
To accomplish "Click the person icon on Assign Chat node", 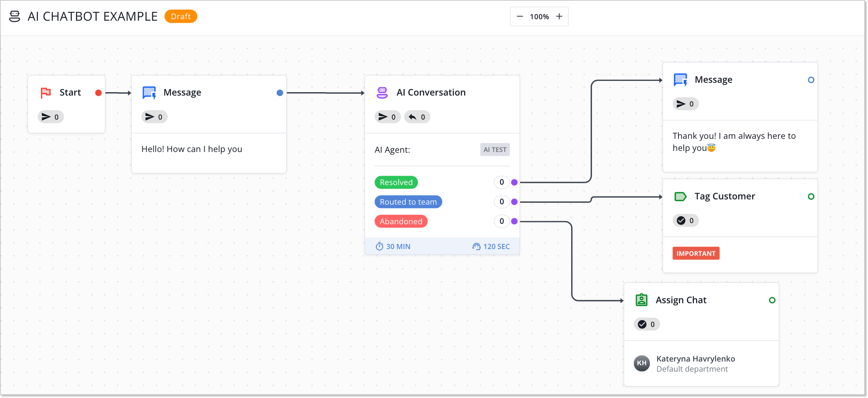I will coord(641,300).
